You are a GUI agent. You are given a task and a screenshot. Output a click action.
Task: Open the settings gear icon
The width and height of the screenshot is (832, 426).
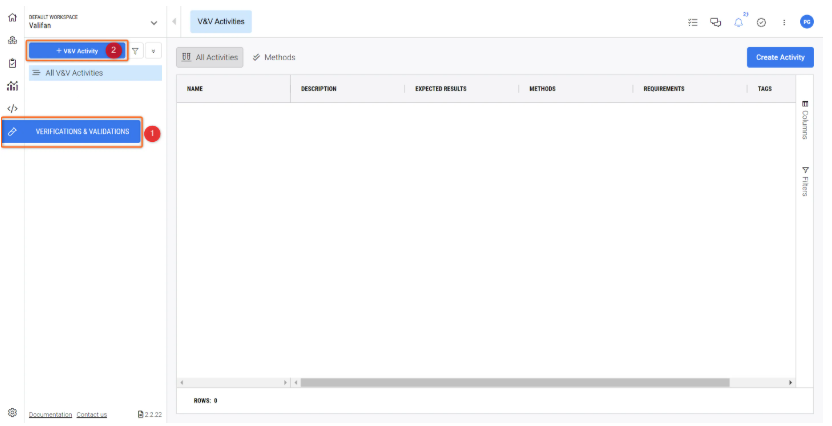coord(12,413)
